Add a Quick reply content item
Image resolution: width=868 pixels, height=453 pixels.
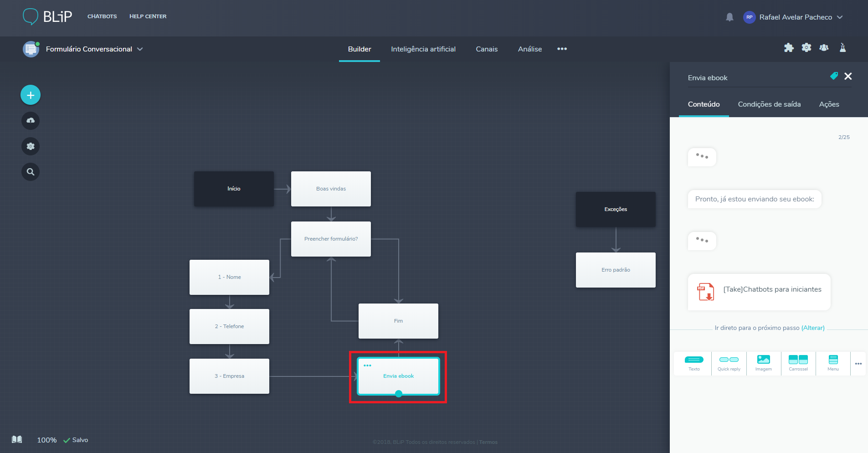(729, 363)
